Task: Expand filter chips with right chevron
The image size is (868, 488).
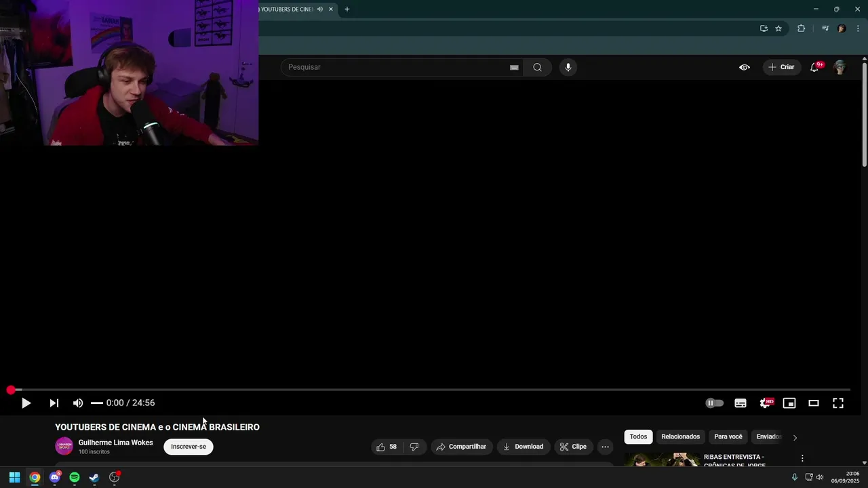Action: (795, 437)
